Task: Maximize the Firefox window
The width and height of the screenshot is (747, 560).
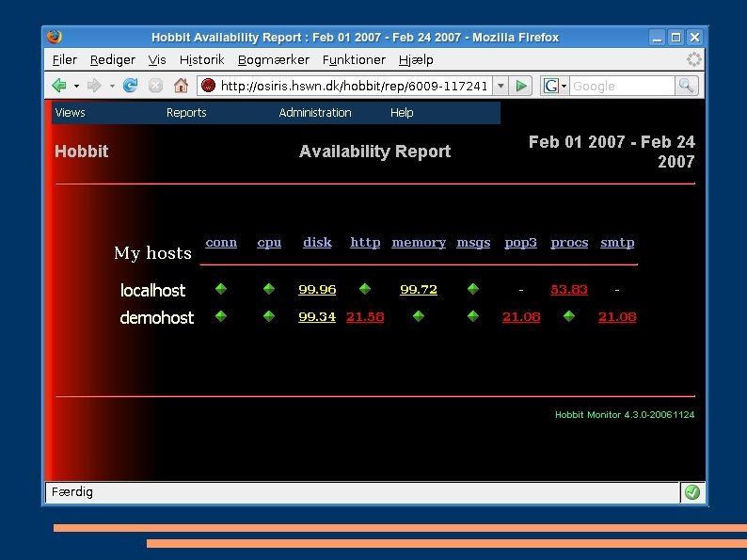Action: [x=675, y=37]
